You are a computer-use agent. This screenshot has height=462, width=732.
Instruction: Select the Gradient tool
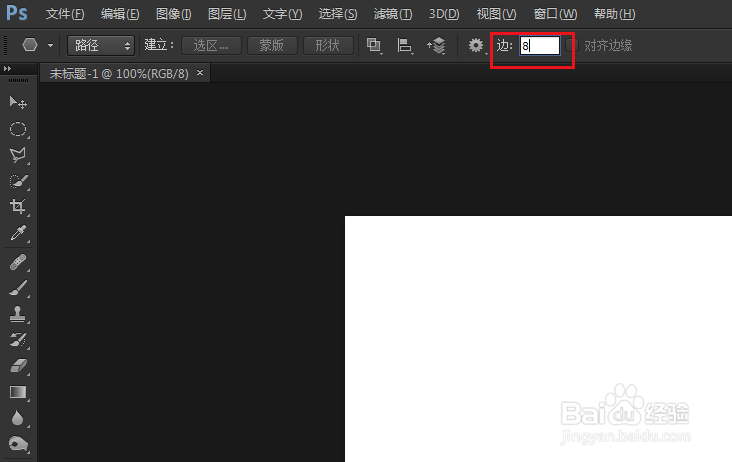pyautogui.click(x=18, y=392)
